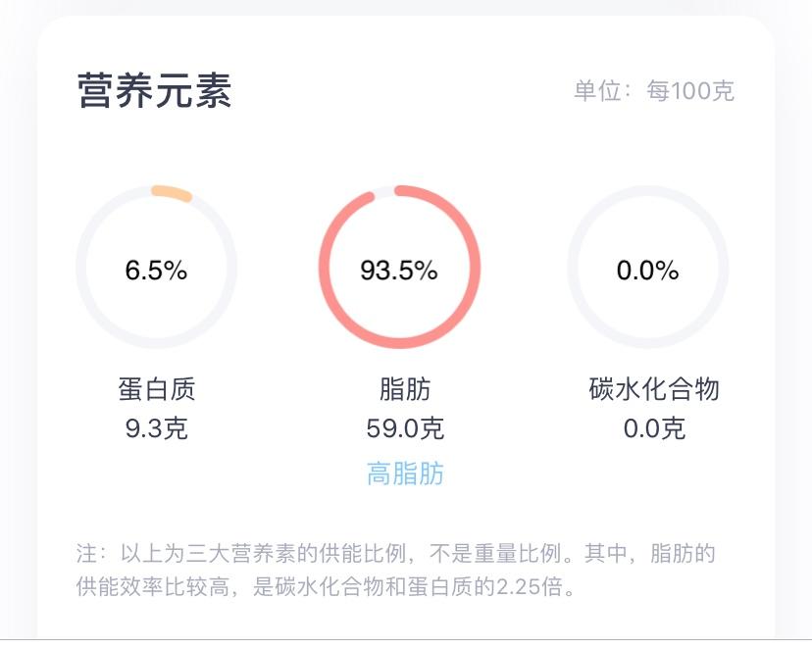Select the 6.5% protein percentage
The width and height of the screenshot is (812, 649).
(156, 271)
